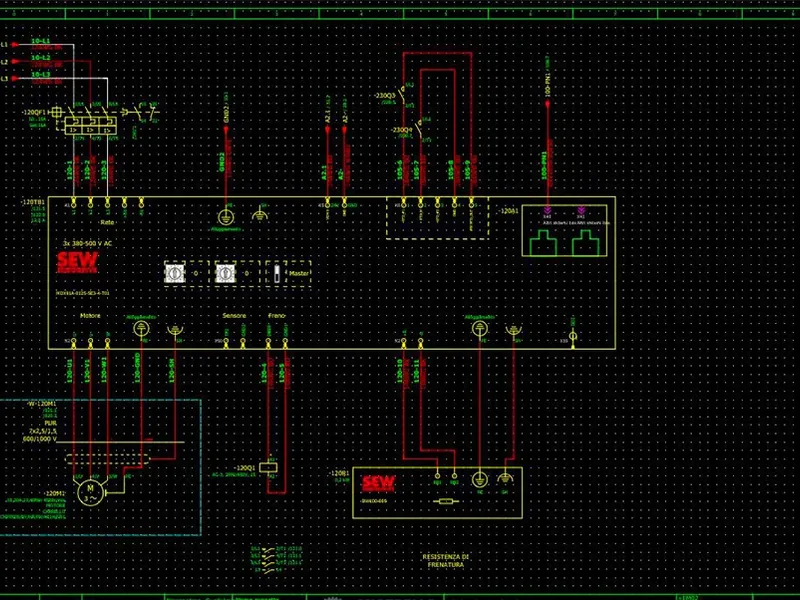Select the second rotary address switch symbol

225,273
